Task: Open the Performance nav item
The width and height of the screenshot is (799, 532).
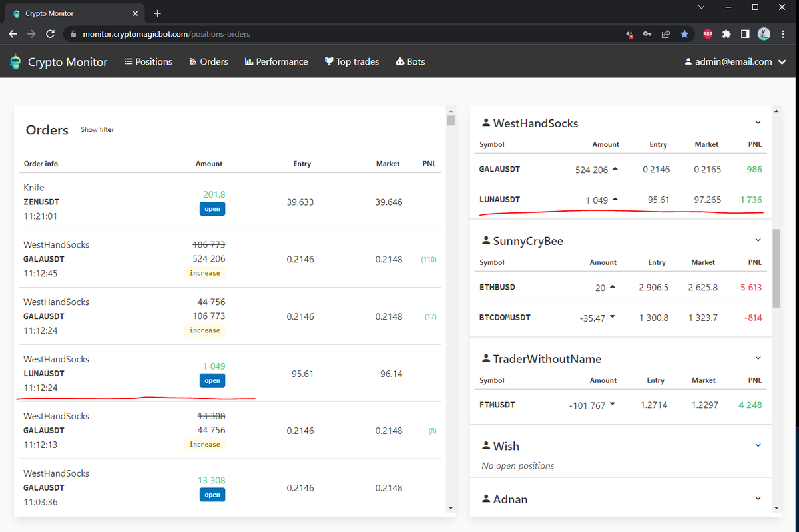Action: (276, 61)
